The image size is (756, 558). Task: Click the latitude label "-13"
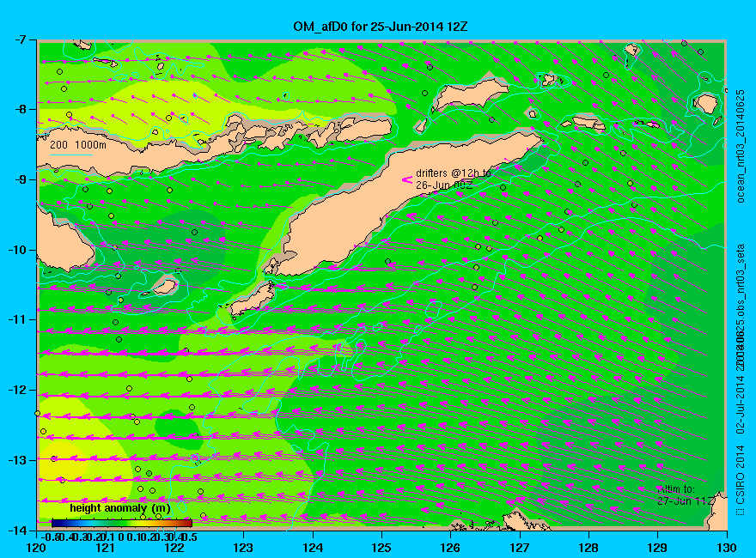(x=16, y=459)
